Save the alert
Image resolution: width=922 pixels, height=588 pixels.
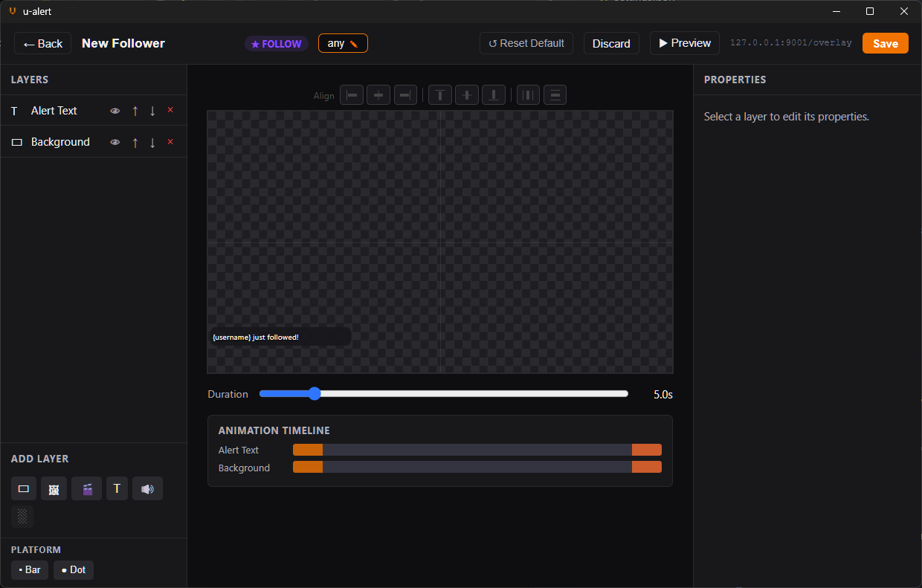886,43
